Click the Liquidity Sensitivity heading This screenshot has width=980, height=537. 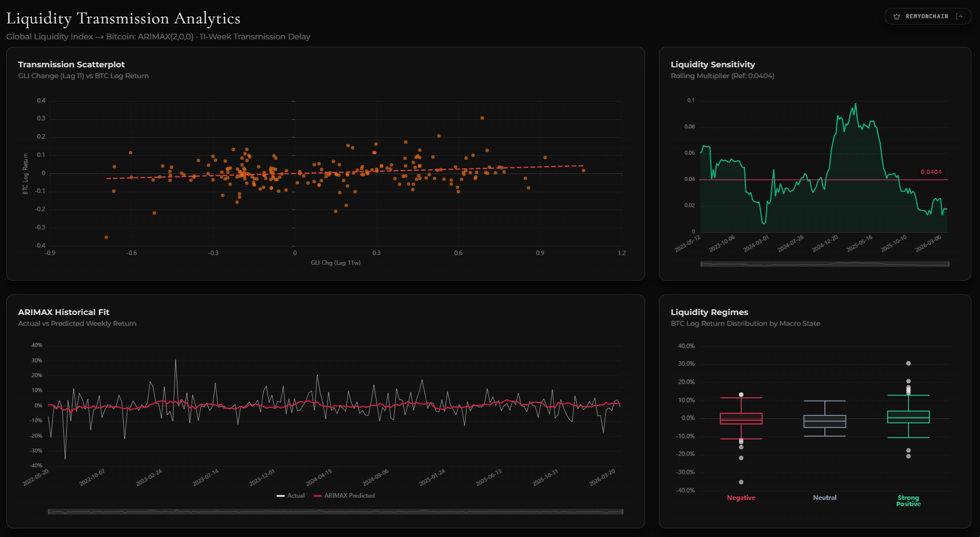[712, 64]
